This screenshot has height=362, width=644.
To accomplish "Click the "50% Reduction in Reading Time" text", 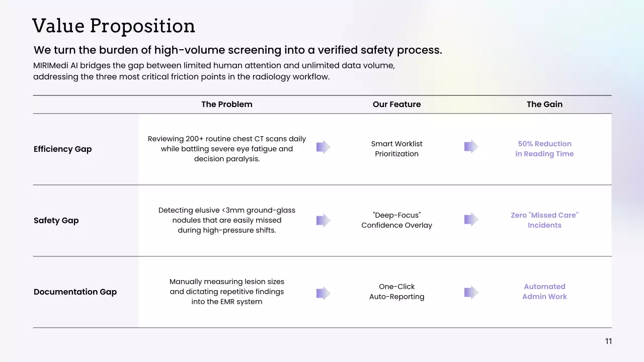I will (544, 149).
